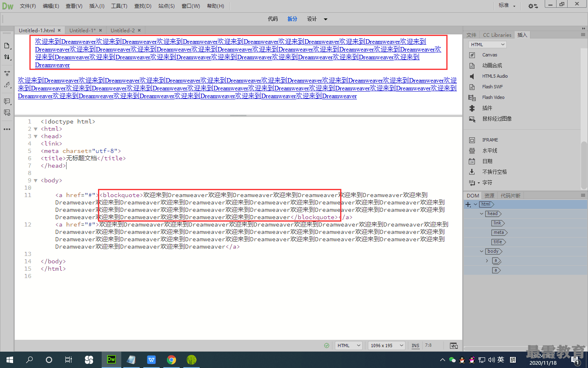Switch to the 资源 panel tab
Viewport: 588px width, 368px height.
489,196
